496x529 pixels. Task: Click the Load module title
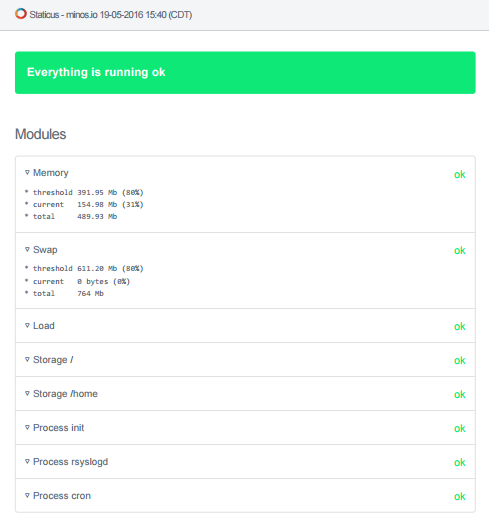point(44,326)
